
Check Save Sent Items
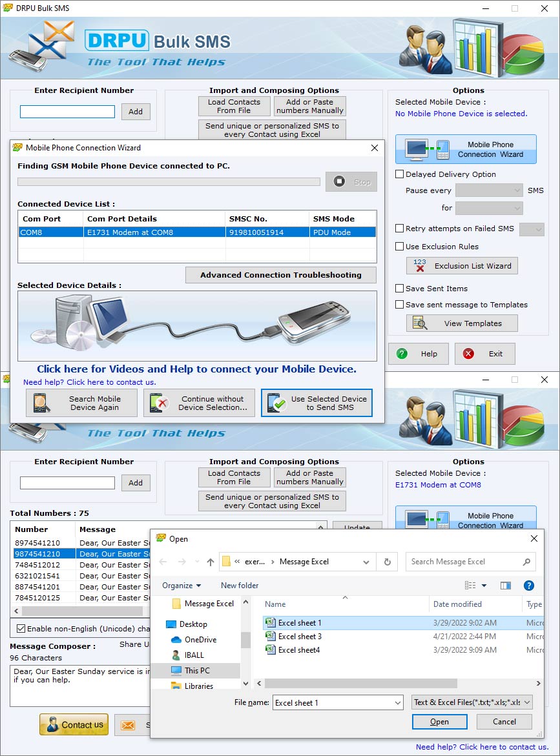pos(399,288)
